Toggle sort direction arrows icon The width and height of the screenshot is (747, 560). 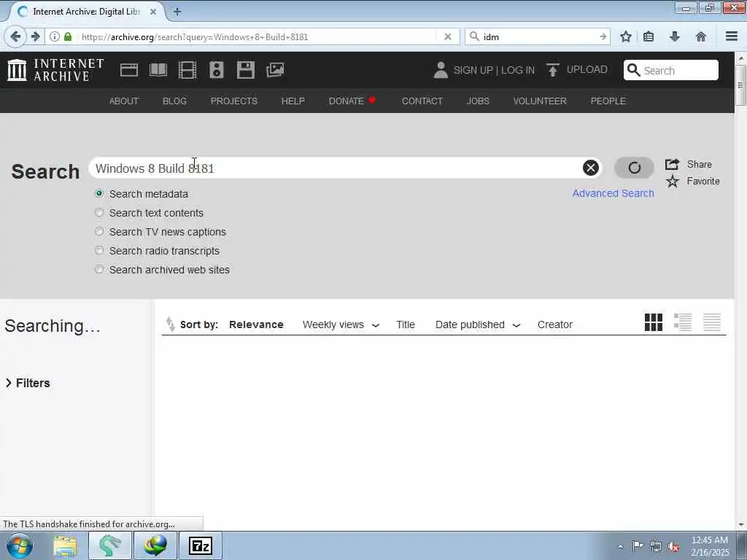(x=170, y=324)
